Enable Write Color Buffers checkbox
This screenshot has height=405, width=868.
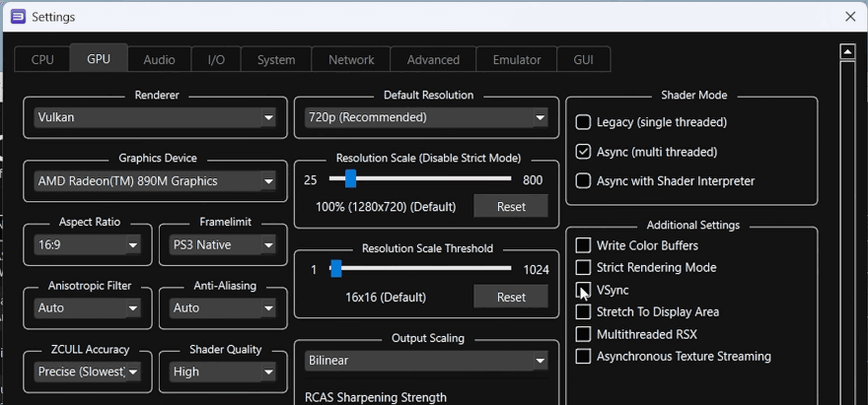[583, 245]
